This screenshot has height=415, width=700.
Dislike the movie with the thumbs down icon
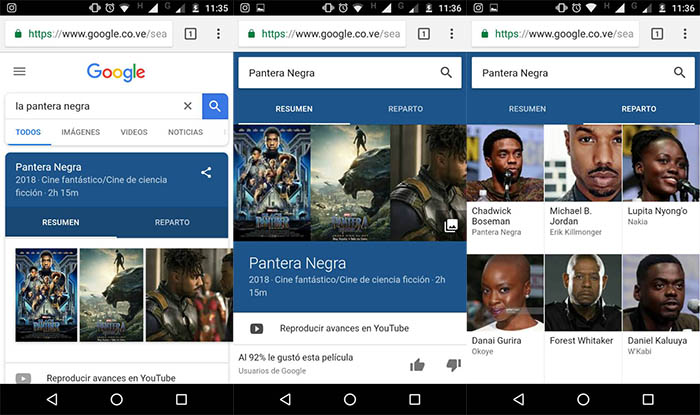tap(454, 365)
